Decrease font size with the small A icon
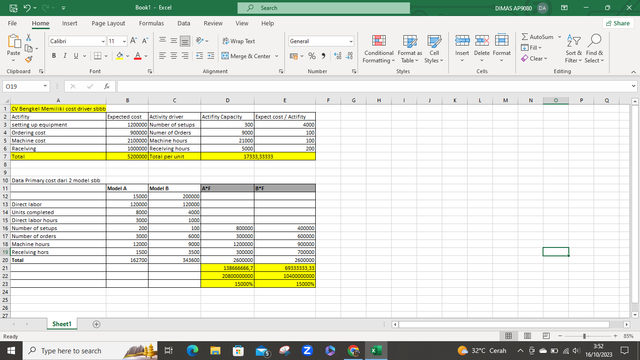The height and width of the screenshot is (360, 640). click(144, 41)
